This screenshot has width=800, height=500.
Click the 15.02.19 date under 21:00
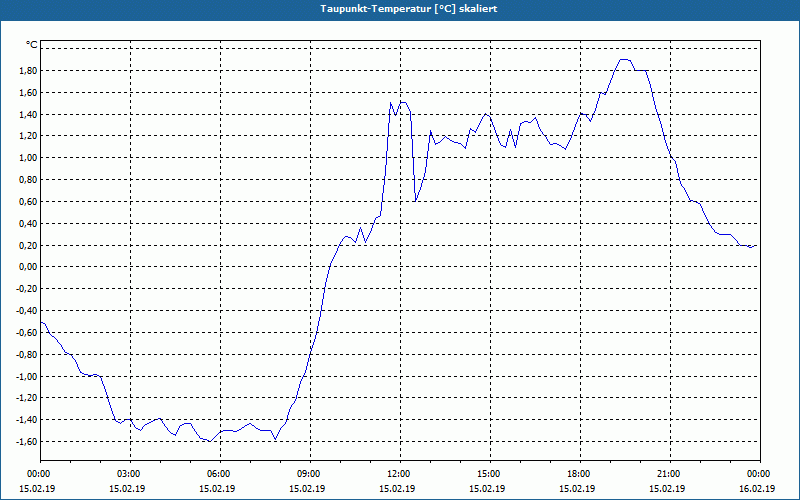[x=667, y=488]
